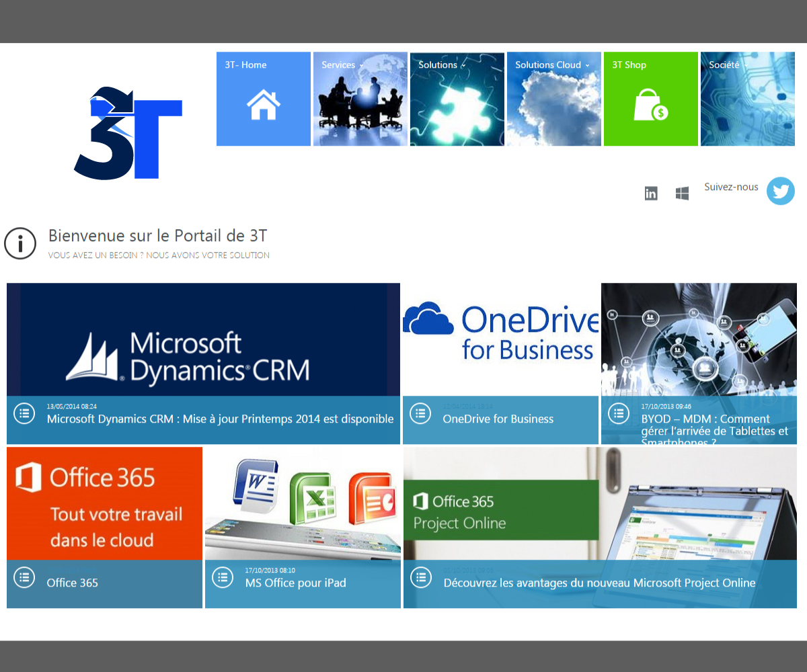Click the 17/10/2013 09:46 date text
Screen dimensions: 807x672
point(666,406)
